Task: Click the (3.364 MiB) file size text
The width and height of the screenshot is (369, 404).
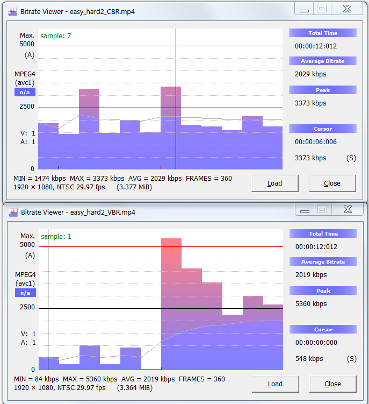Action: pyautogui.click(x=135, y=388)
